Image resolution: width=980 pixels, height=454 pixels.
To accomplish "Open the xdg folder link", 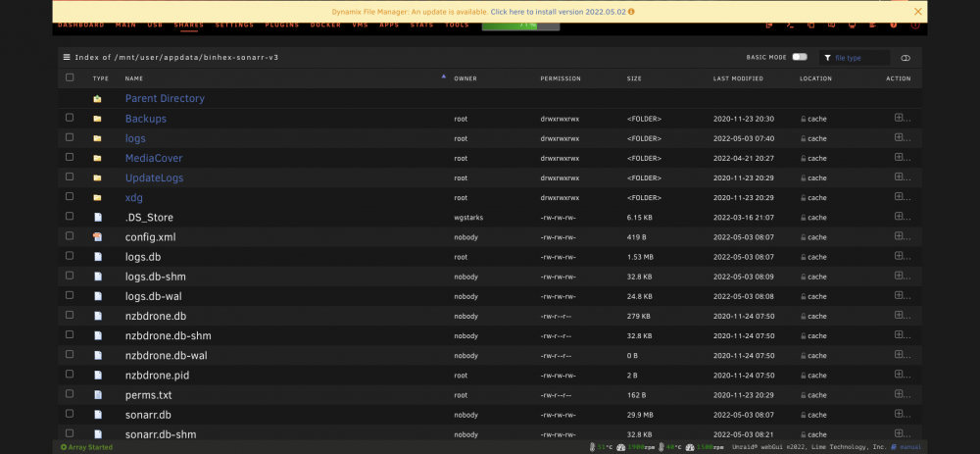I will click(x=133, y=198).
